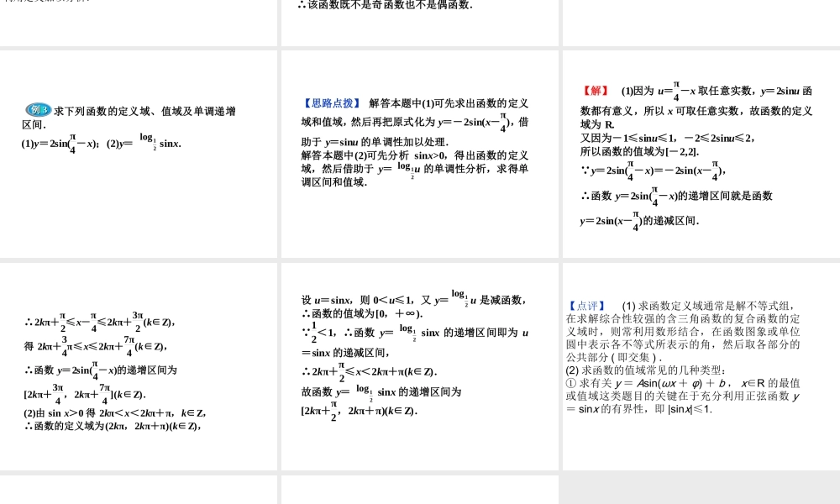Click the line ∴函数 y=2sin(π/4−x)的递增区间为

click(x=100, y=370)
